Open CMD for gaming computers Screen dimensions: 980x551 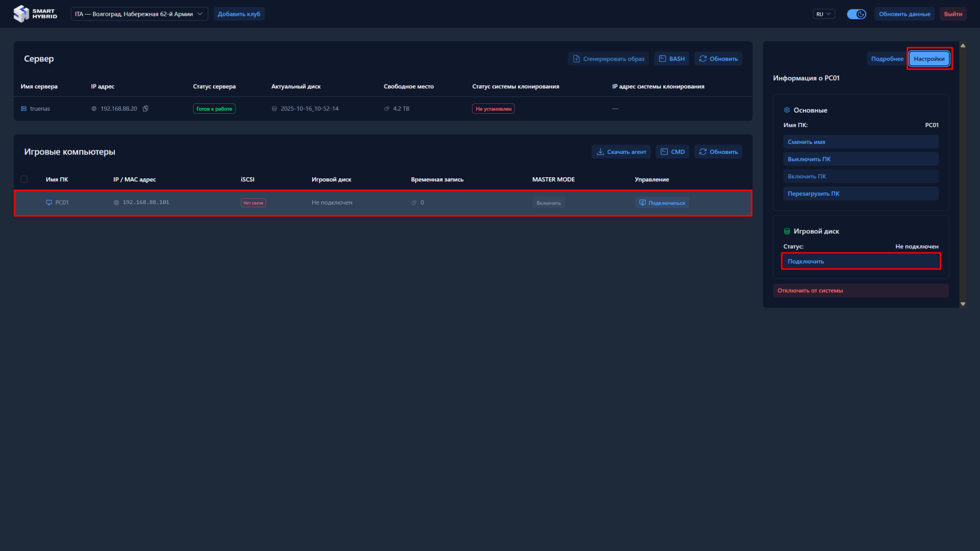click(672, 152)
